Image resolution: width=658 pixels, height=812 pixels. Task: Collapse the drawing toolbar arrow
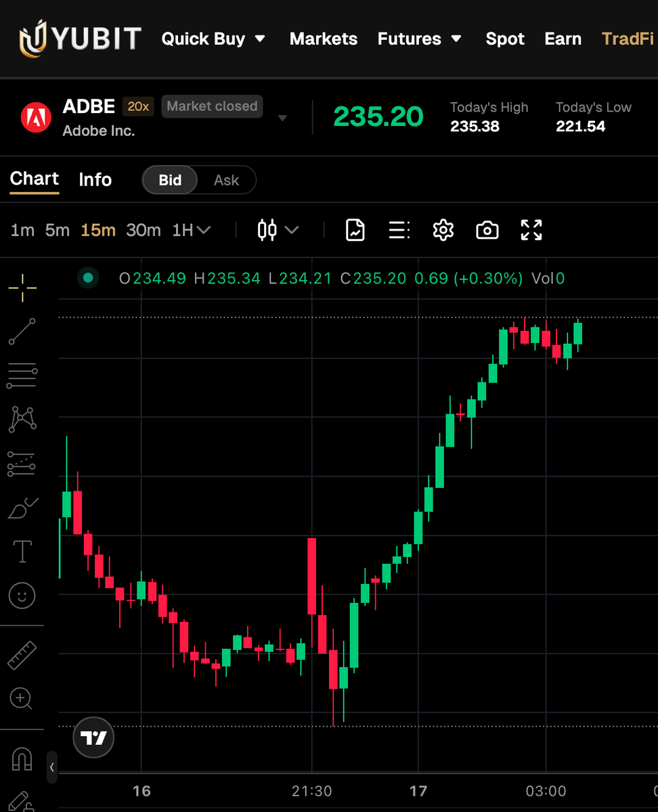[52, 767]
